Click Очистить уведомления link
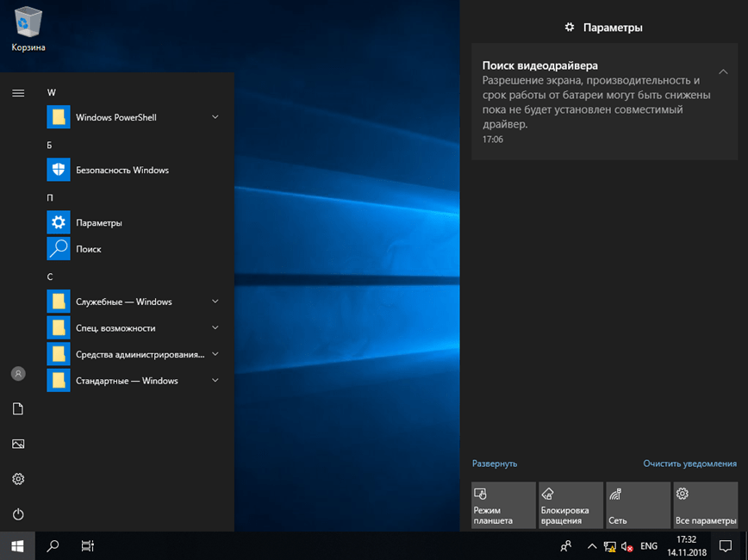 [689, 464]
